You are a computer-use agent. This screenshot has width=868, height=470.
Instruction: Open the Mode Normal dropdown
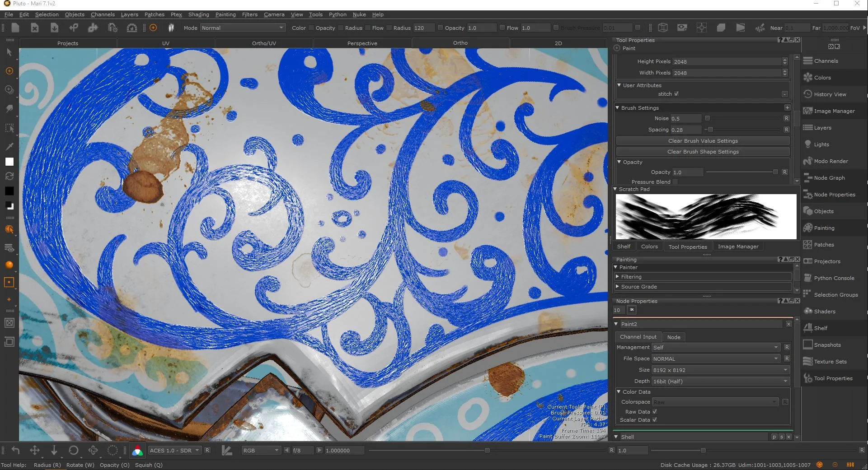243,28
